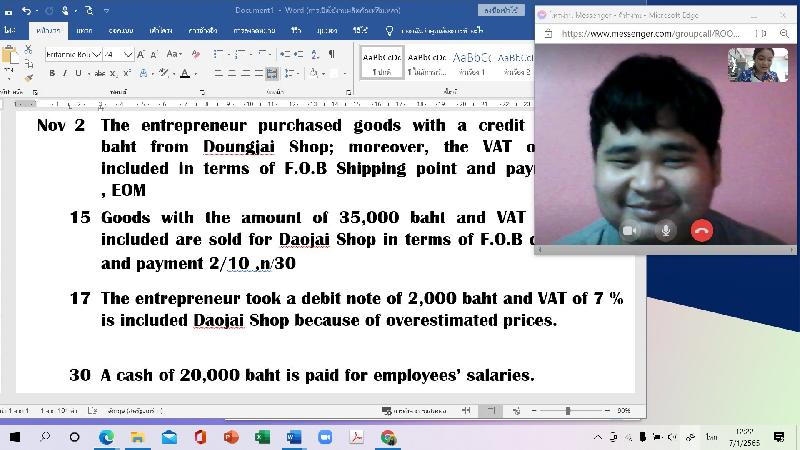Screen dimensions: 800x450
Task: Open the File tab in Word
Action: pyautogui.click(x=9, y=31)
